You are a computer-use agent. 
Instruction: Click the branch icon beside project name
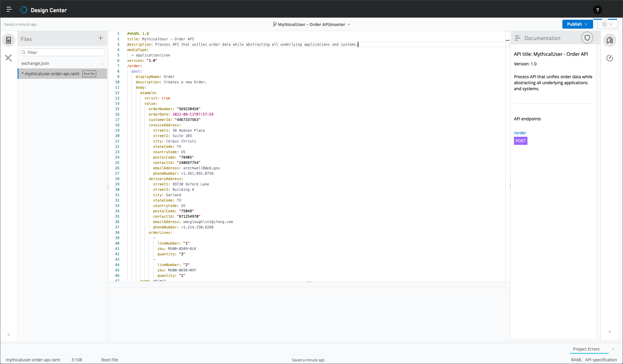[274, 24]
